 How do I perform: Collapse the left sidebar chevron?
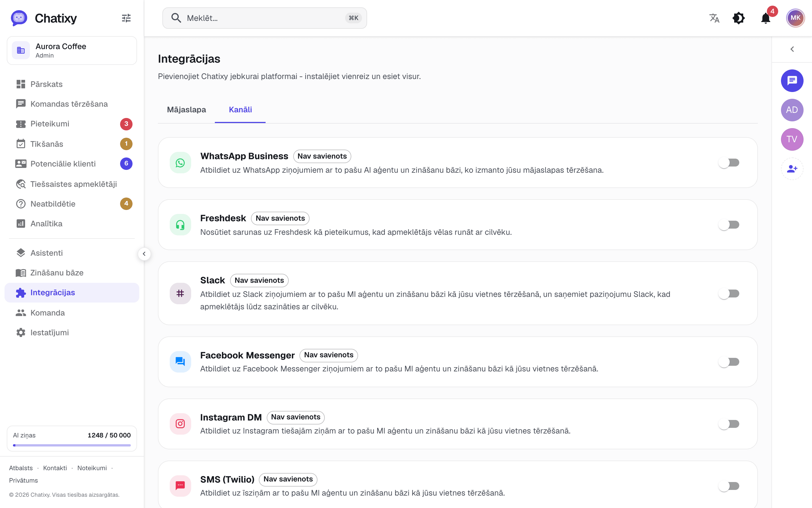click(x=144, y=254)
